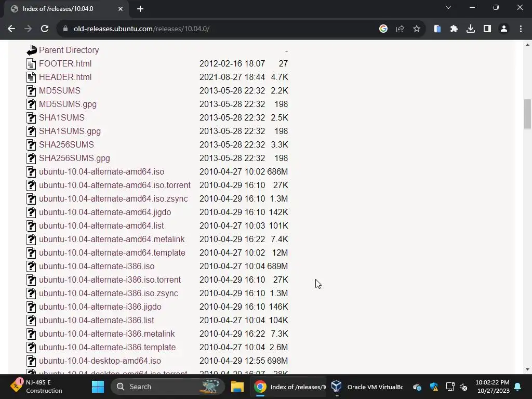The height and width of the screenshot is (399, 532).
Task: Reload the current page
Action: [x=45, y=29]
